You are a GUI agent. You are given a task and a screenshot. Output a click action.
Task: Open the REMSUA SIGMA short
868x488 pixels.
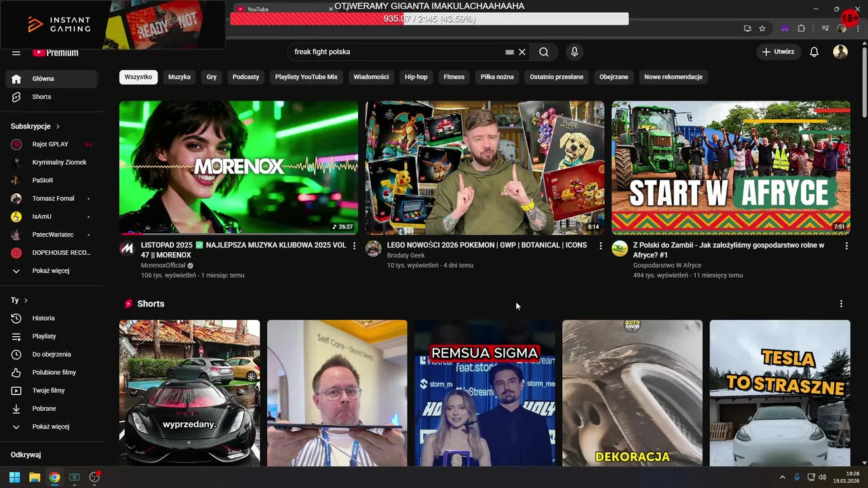(x=485, y=393)
